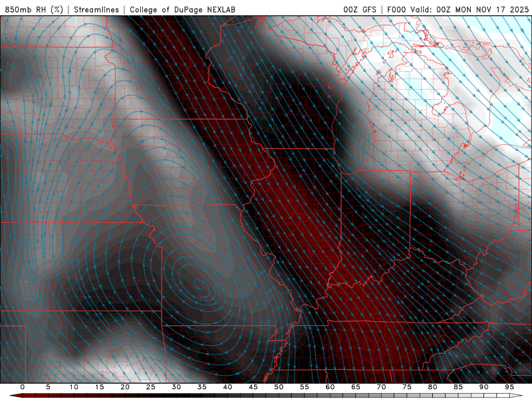Click the '55' color scale label
This screenshot has width=532, height=399.
(x=305, y=387)
